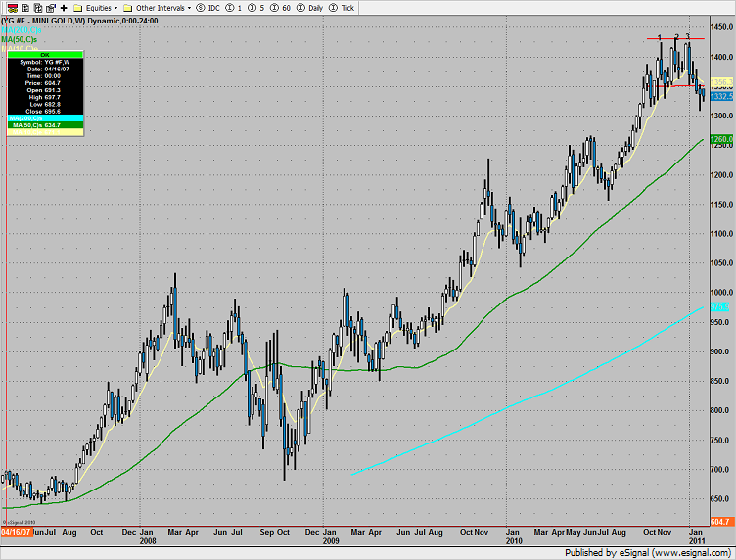Image resolution: width=736 pixels, height=560 pixels.
Task: Click the cyan MA(200,C)s row in data window
Action: [x=46, y=118]
